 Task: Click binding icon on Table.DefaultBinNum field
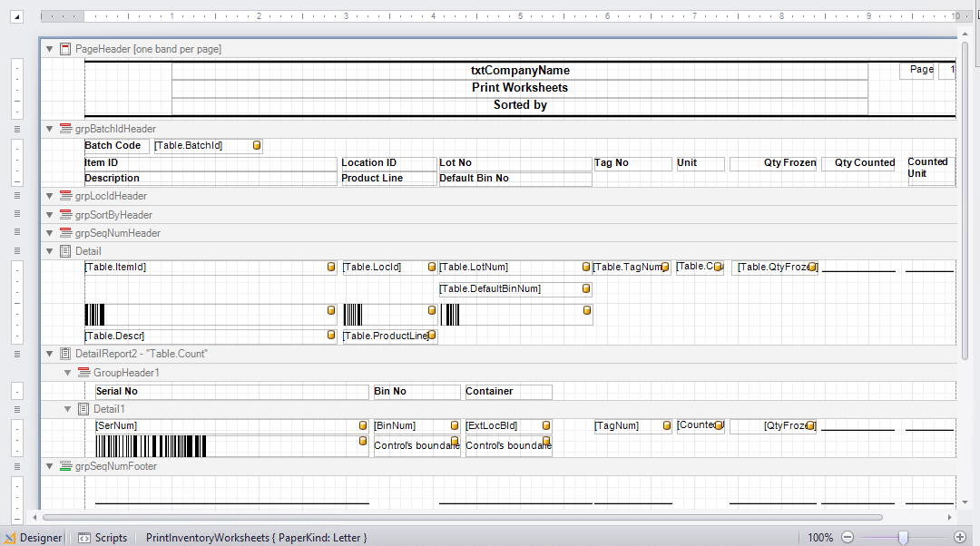[586, 289]
